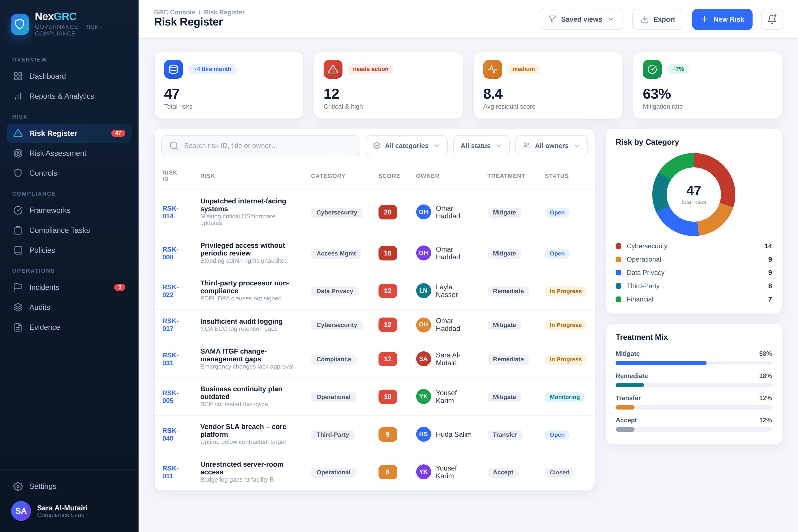Image resolution: width=798 pixels, height=532 pixels.
Task: Click the Risk Register warning triangle icon
Action: pyautogui.click(x=18, y=133)
